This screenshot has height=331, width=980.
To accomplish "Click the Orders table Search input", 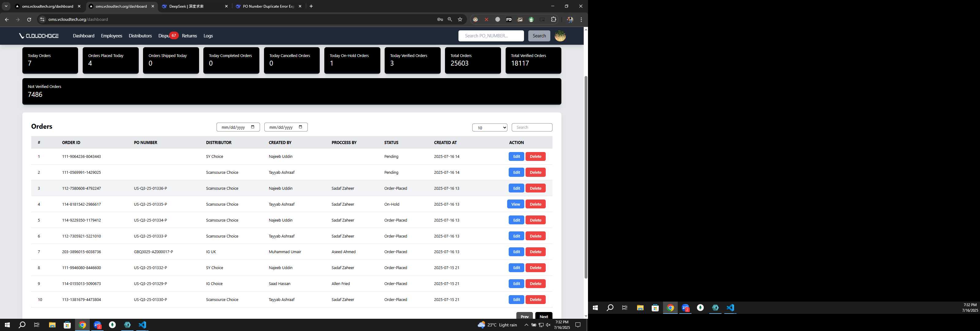I will [x=532, y=127].
